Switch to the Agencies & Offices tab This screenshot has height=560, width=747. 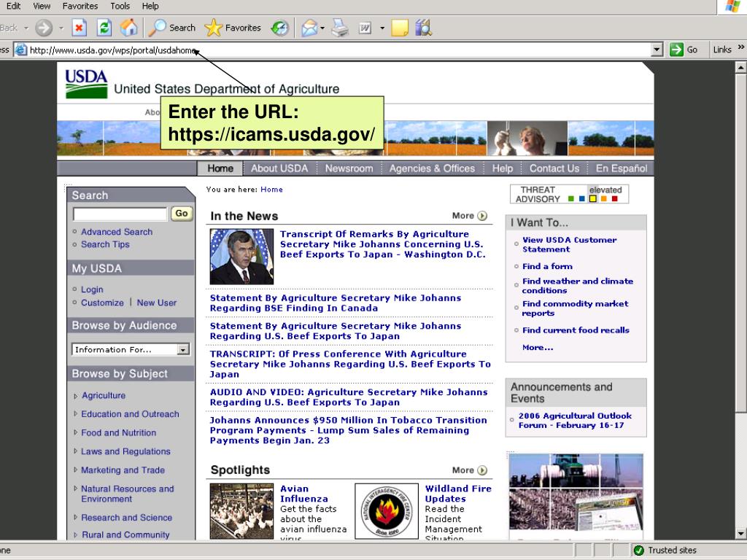(432, 168)
